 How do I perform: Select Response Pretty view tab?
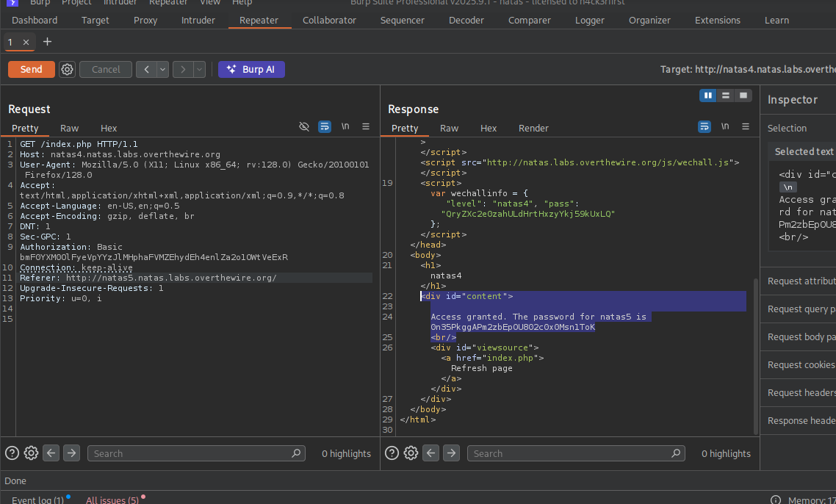click(405, 128)
